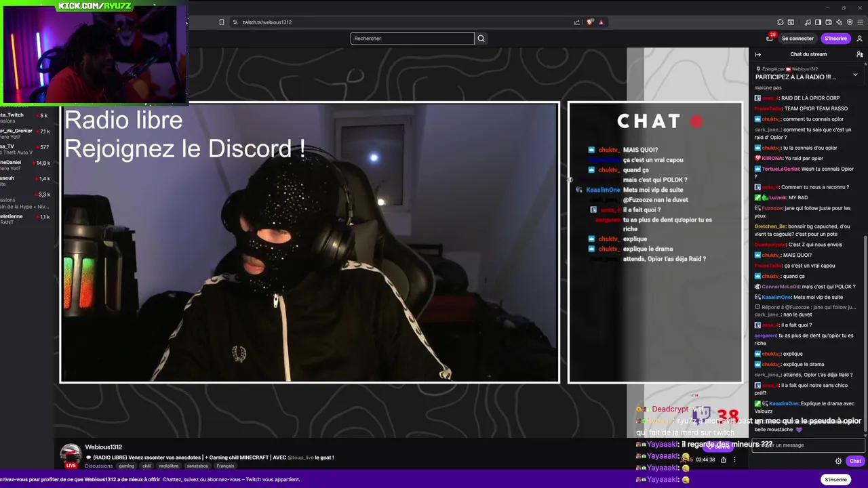Select the radiolibre tag
The image size is (868, 488).
[169, 466]
